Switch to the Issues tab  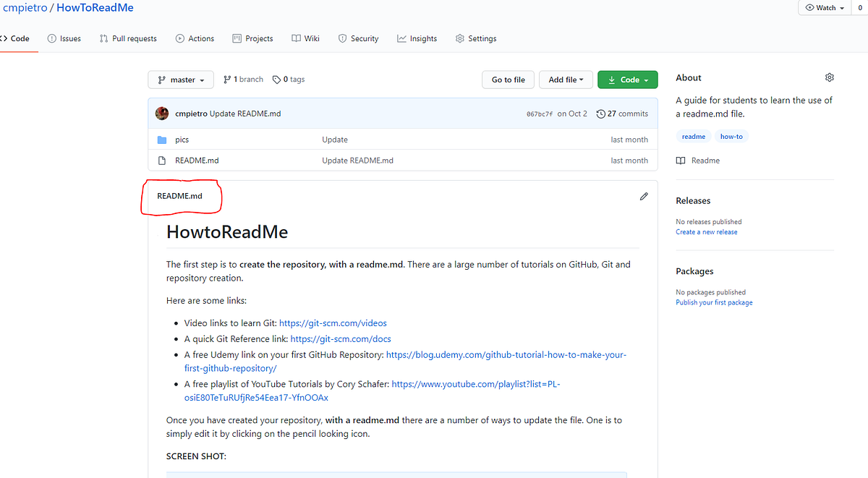pyautogui.click(x=64, y=38)
